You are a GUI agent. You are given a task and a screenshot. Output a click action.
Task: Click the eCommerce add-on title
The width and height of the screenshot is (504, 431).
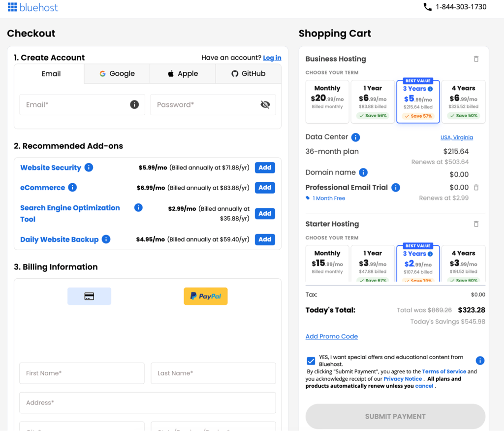tap(42, 188)
